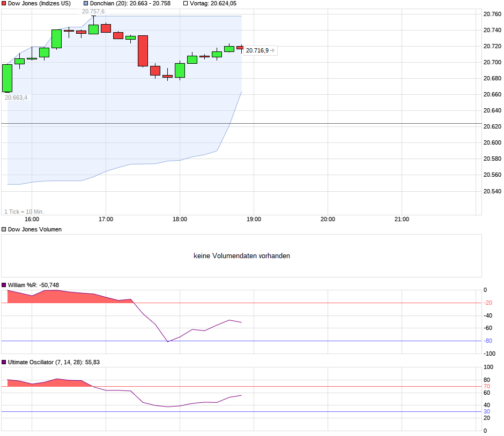The height and width of the screenshot is (436, 504).
Task: Click the Dow Jones Volumen legend swatch
Action: click(x=4, y=230)
